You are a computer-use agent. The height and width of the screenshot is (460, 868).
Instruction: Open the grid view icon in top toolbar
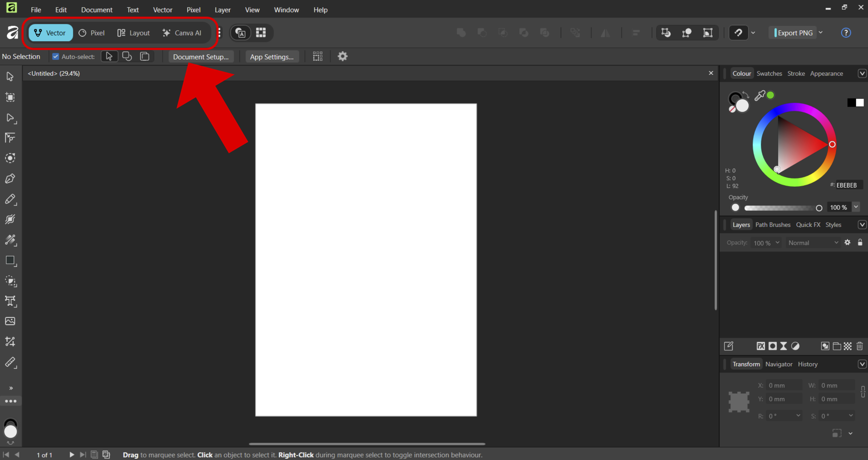tap(261, 33)
